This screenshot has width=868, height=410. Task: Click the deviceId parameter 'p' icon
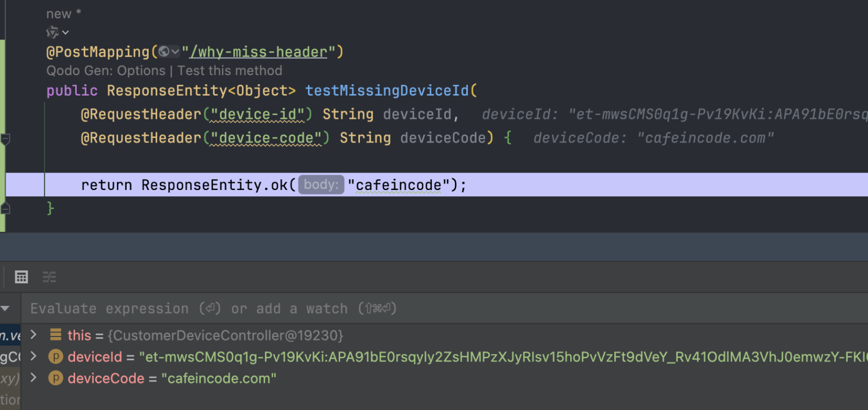point(55,357)
